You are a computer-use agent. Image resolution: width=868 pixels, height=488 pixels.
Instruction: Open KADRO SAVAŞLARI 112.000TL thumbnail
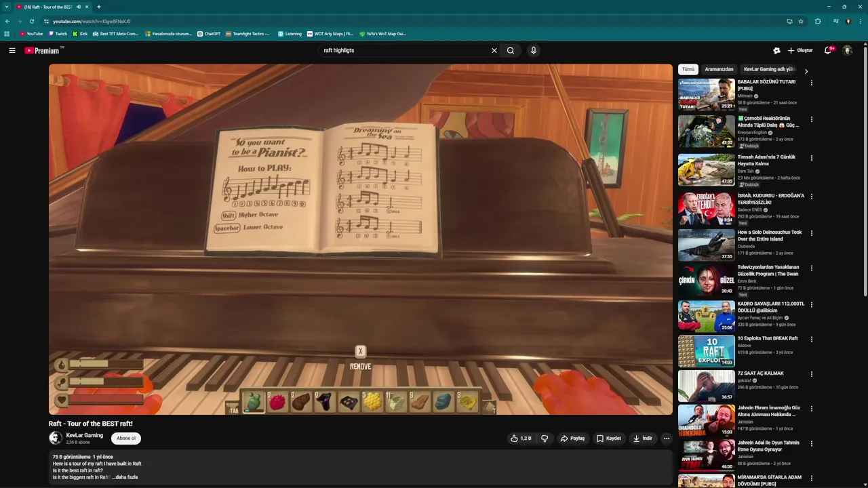tap(707, 316)
